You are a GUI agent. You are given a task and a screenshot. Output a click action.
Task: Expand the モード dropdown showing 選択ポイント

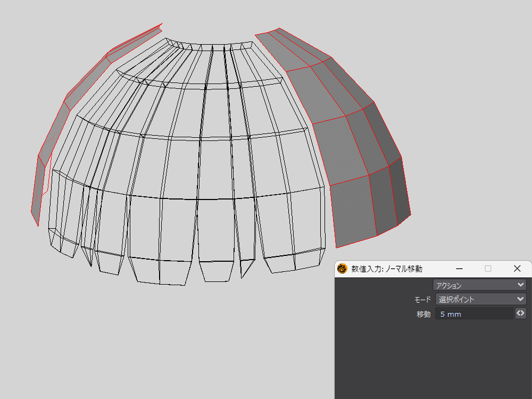480,300
